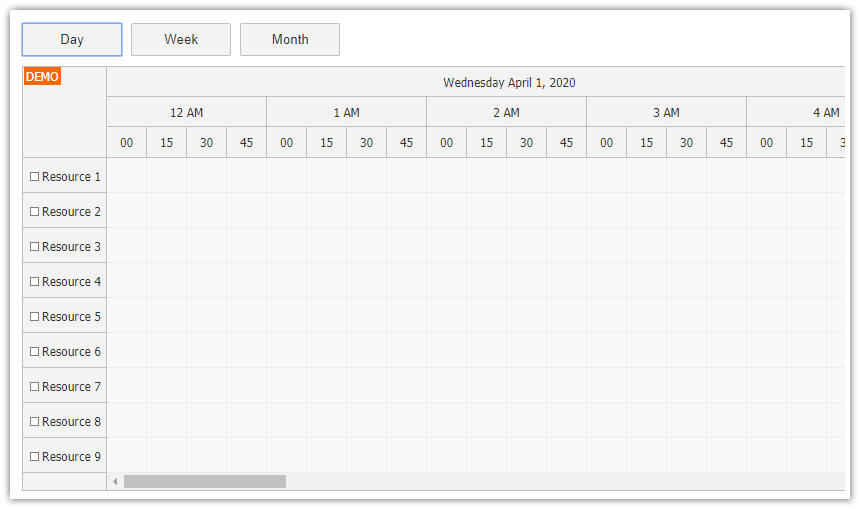Select the Resource 6 checkbox
Viewport: 860px width, 509px height.
coord(35,352)
